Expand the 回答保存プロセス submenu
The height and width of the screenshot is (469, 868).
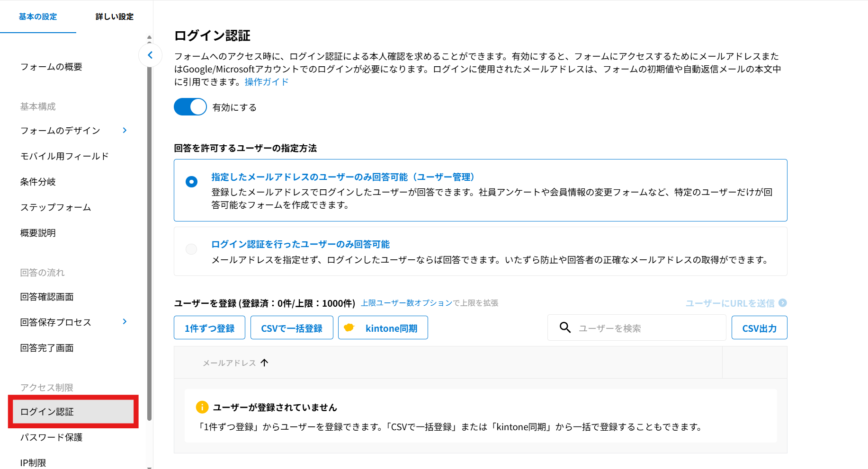[125, 322]
